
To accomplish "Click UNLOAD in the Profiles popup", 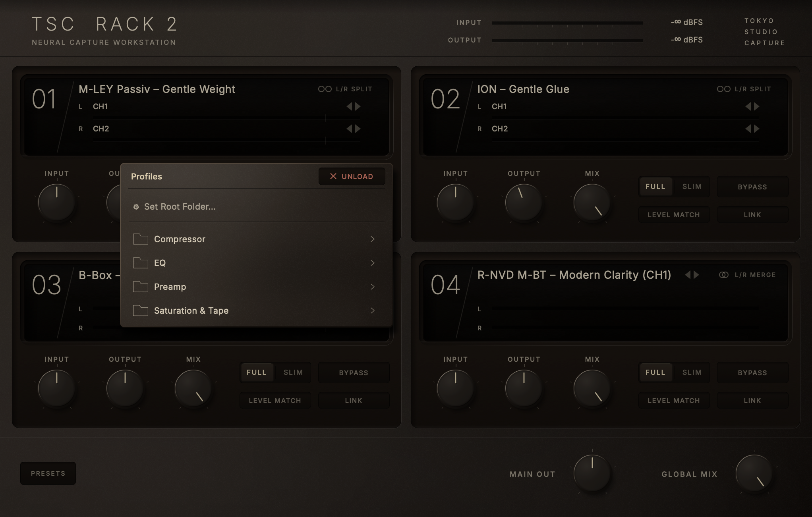I will click(352, 176).
